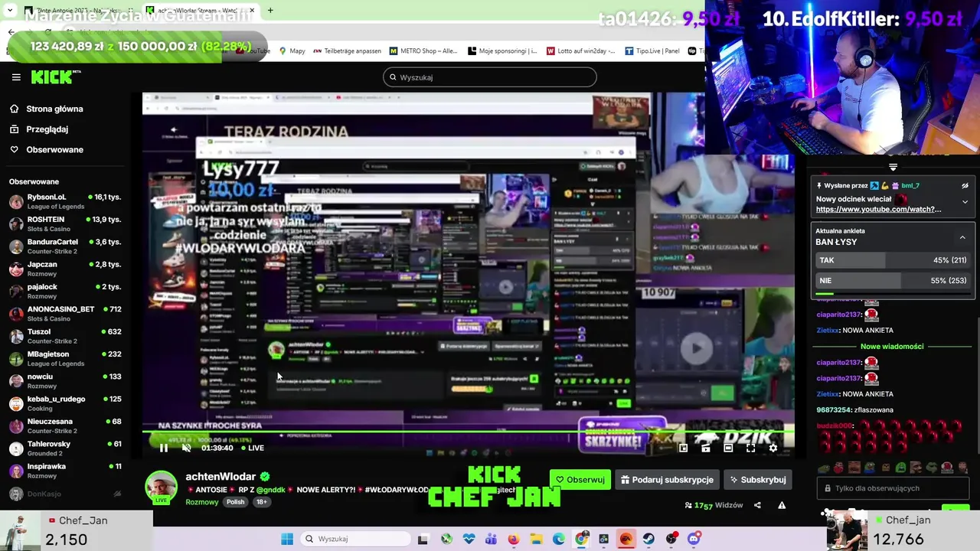
Task: Click the Obserwuj follow button
Action: (x=580, y=480)
